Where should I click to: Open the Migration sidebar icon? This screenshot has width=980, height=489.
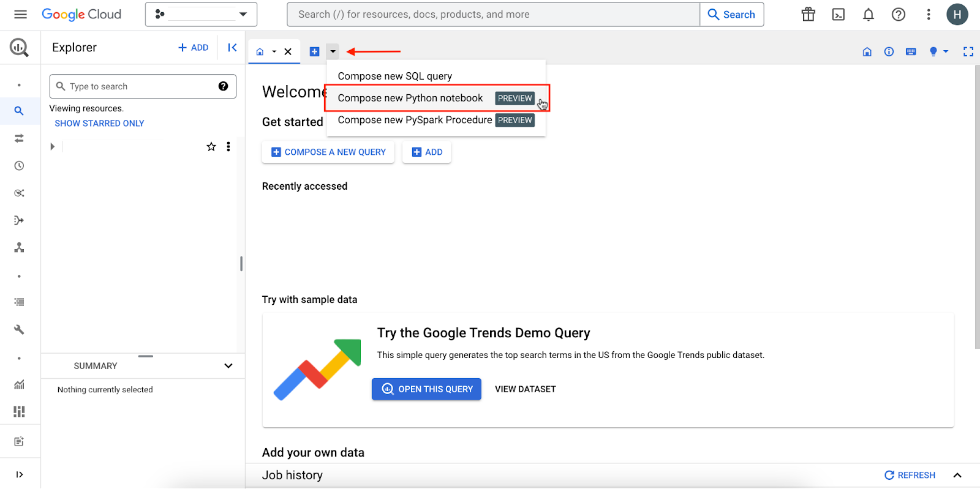pos(19,247)
